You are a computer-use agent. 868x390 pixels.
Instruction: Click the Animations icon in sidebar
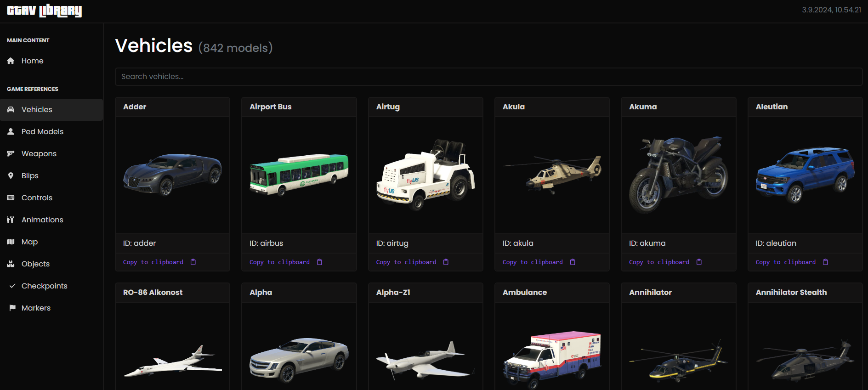tap(11, 220)
